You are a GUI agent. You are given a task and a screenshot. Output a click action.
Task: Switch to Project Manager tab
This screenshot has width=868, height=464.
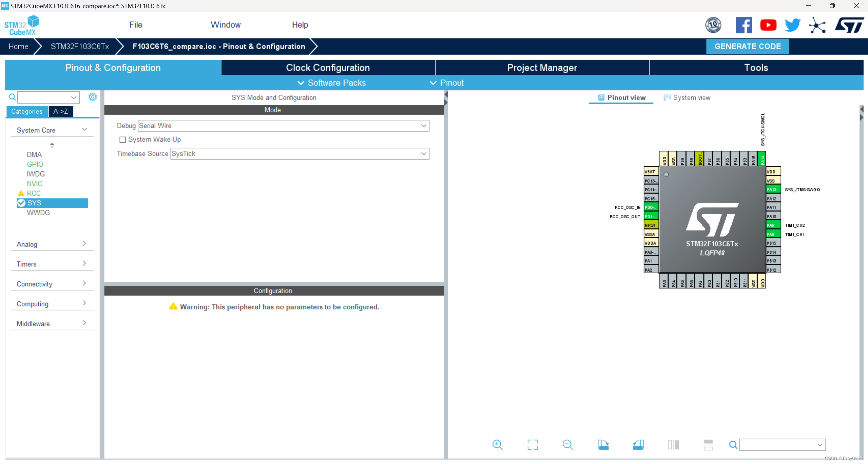pos(542,68)
